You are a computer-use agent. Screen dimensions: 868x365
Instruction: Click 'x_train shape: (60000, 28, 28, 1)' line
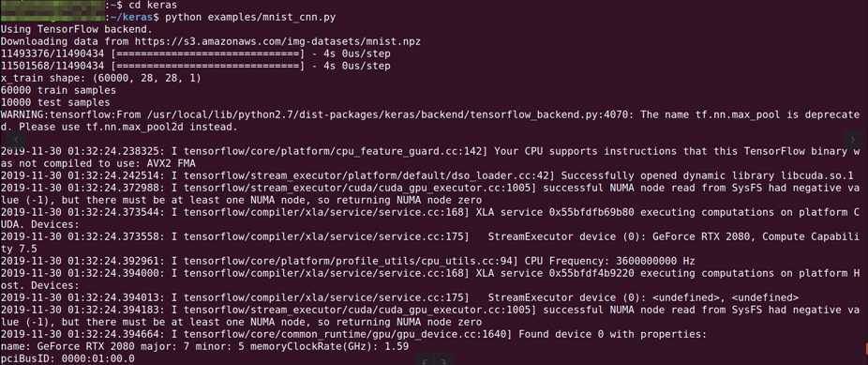tap(100, 78)
